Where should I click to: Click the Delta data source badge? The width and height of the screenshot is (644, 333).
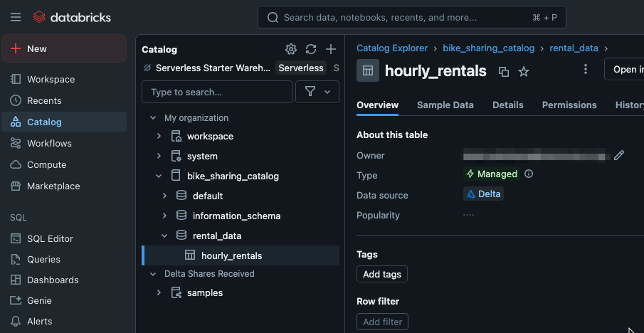point(483,194)
